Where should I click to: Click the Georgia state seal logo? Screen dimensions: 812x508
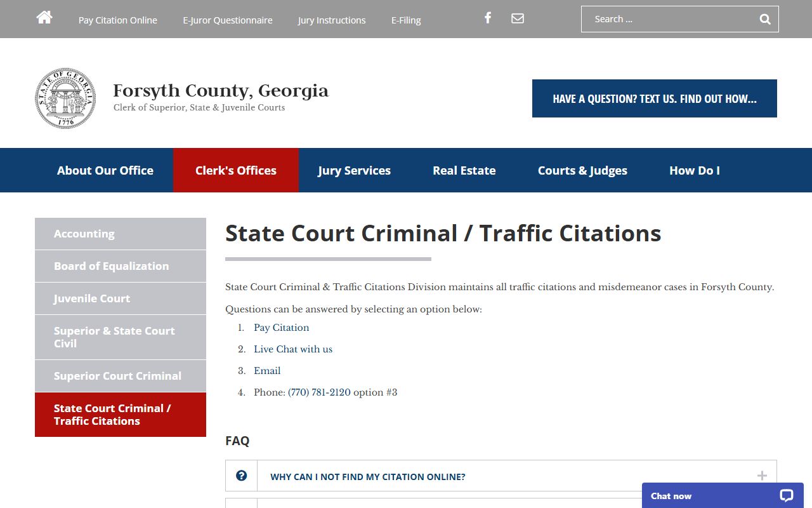coord(65,98)
